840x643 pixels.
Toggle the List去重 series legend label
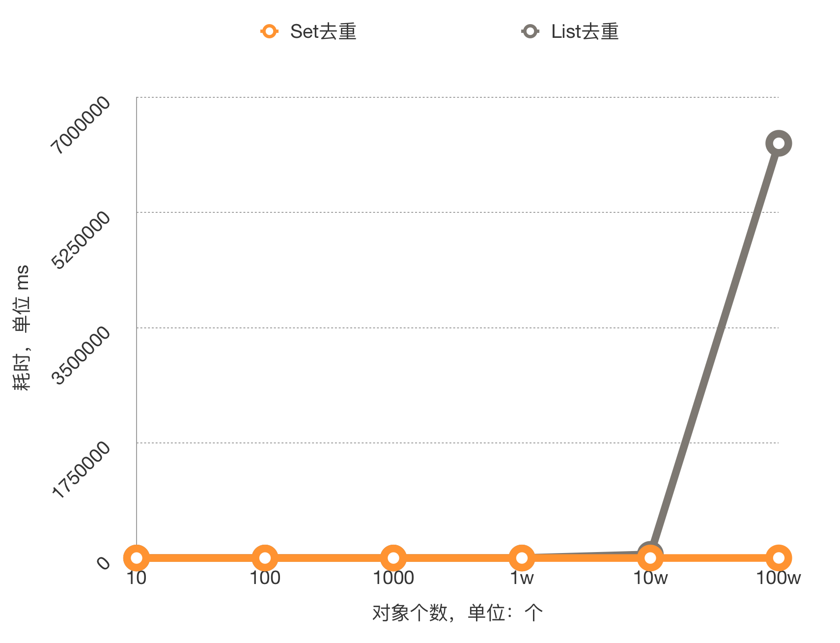tap(585, 31)
